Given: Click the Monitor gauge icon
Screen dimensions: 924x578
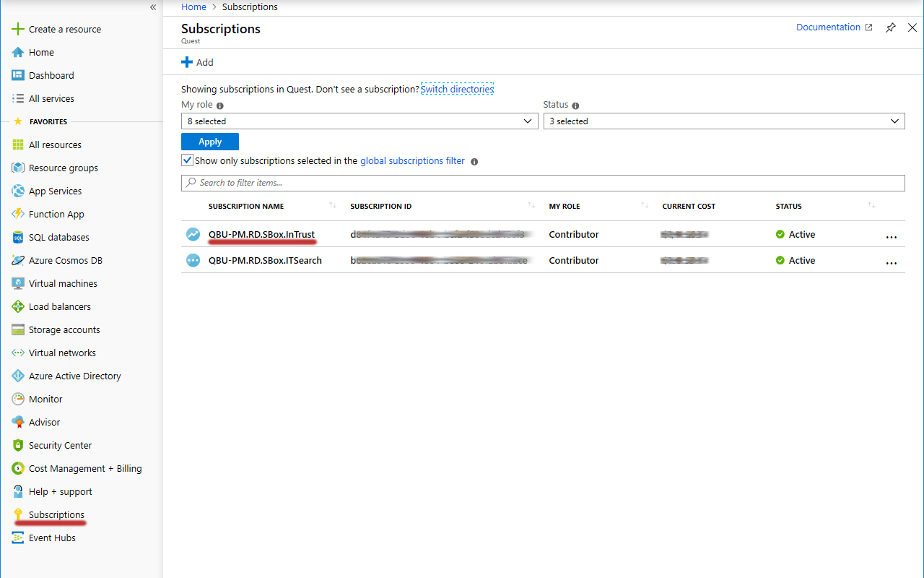Looking at the screenshot, I should [18, 399].
